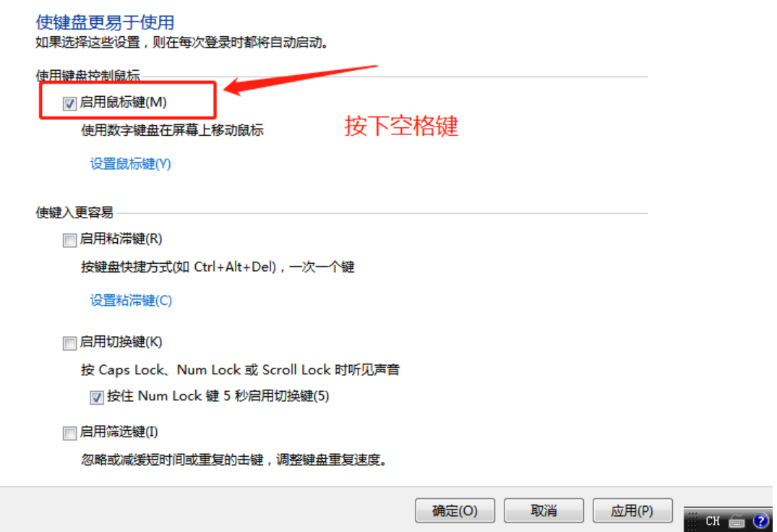Click the 使键盘更易于使用 heading

tap(105, 22)
